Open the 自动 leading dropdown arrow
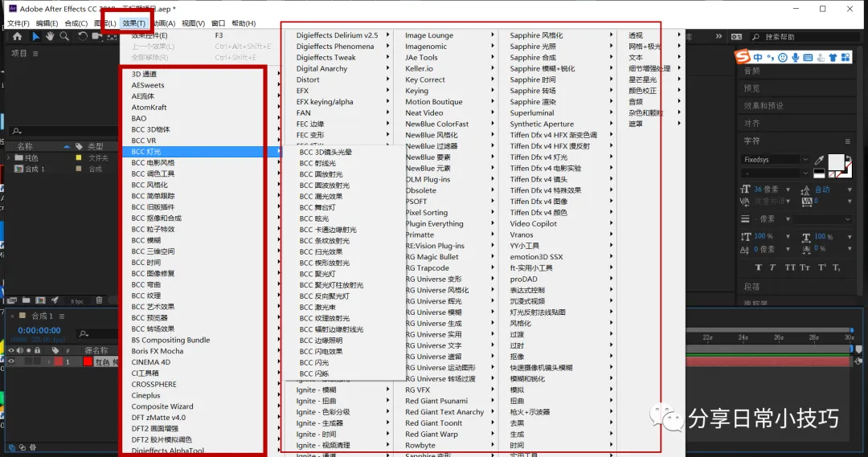This screenshot has height=457, width=868. pos(850,190)
